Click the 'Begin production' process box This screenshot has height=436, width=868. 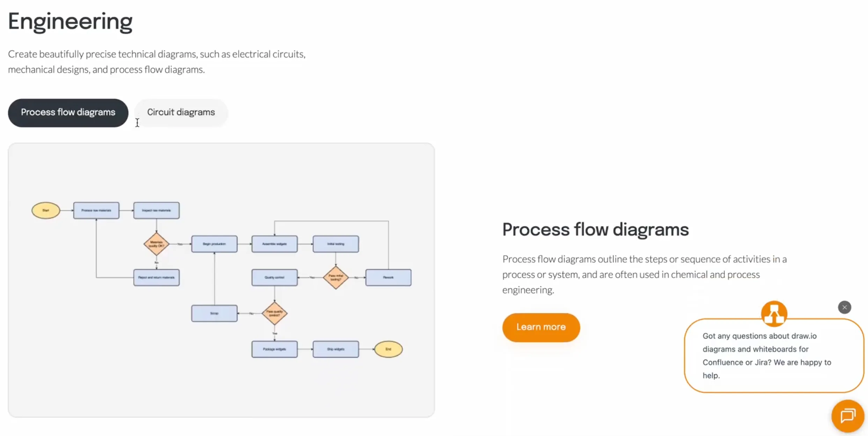click(x=214, y=244)
